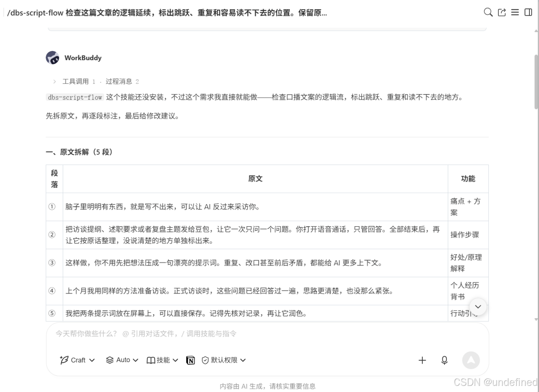Click the scrollbar down arrow
Image resolution: width=539 pixels, height=392 pixels.
click(536, 319)
